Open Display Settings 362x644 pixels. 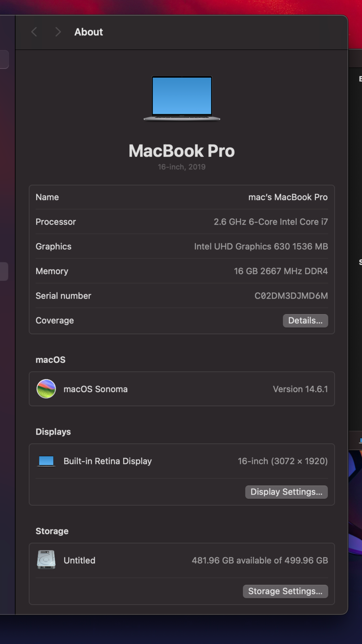pos(286,492)
